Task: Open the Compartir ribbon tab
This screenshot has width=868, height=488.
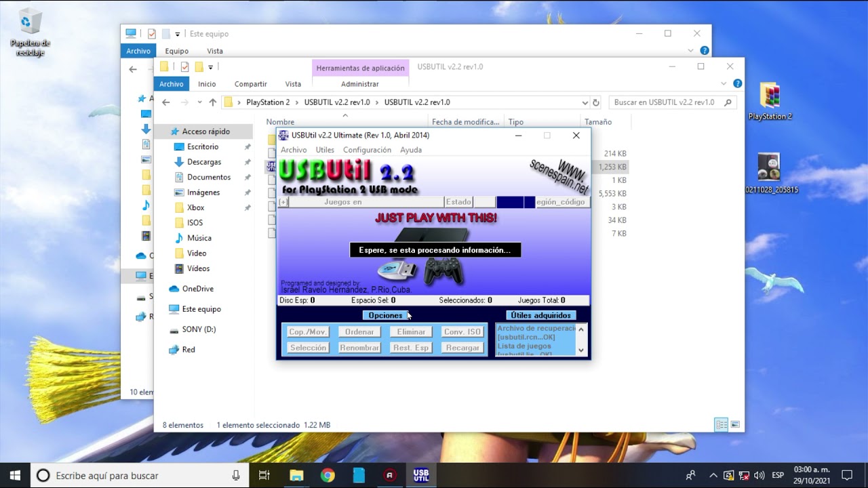Action: pyautogui.click(x=251, y=84)
